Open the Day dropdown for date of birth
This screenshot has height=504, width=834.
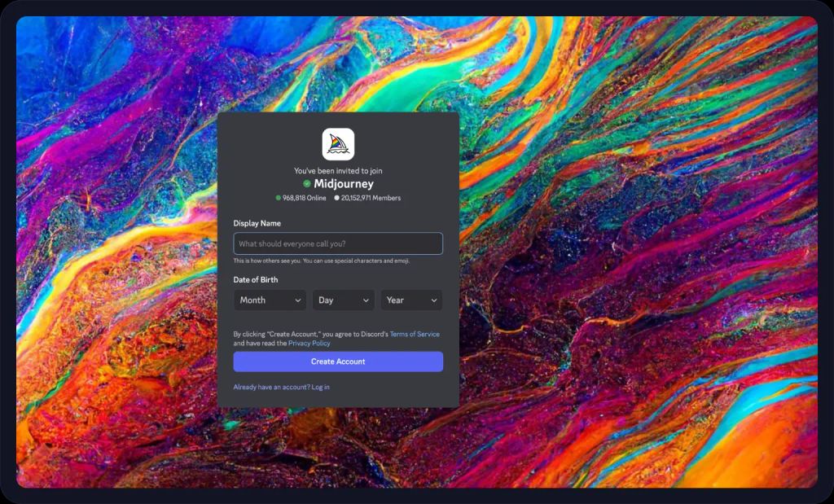click(343, 300)
